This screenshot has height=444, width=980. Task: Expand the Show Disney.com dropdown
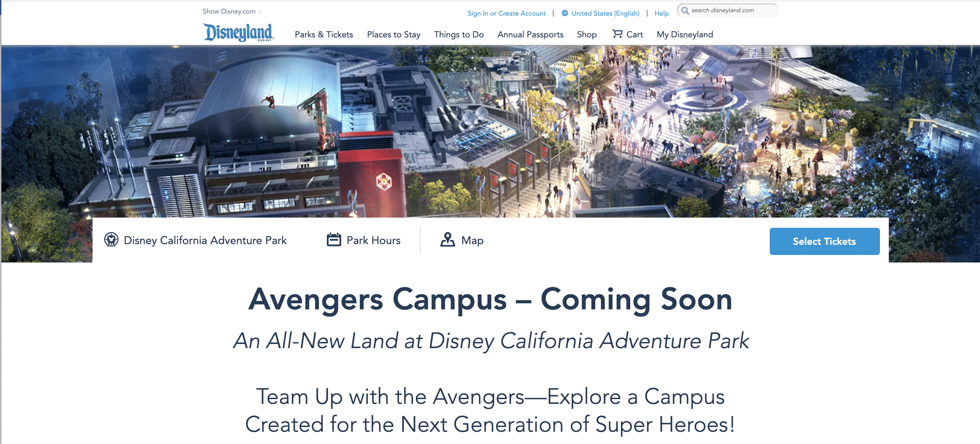232,12
